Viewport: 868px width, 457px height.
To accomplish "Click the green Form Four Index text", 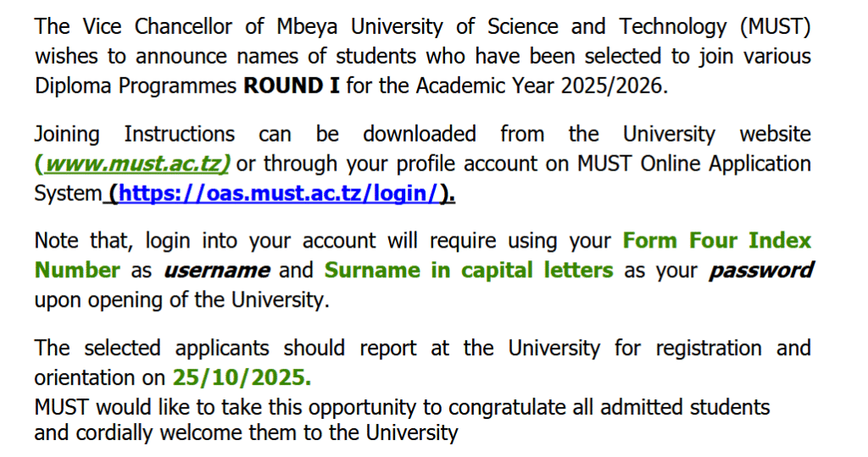I will (x=716, y=241).
